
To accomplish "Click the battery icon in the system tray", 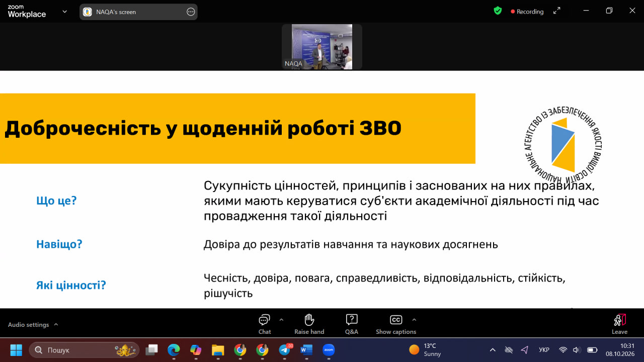I will click(592, 349).
